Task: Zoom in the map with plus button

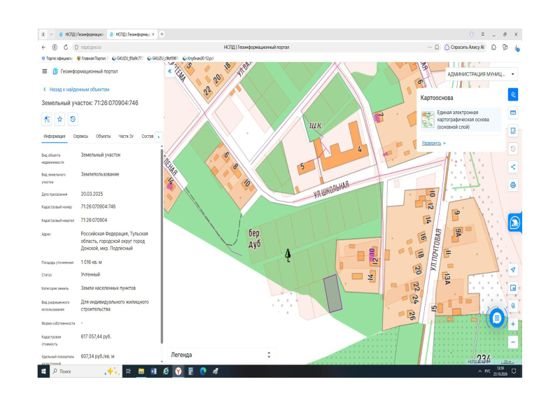Action: click(x=513, y=324)
